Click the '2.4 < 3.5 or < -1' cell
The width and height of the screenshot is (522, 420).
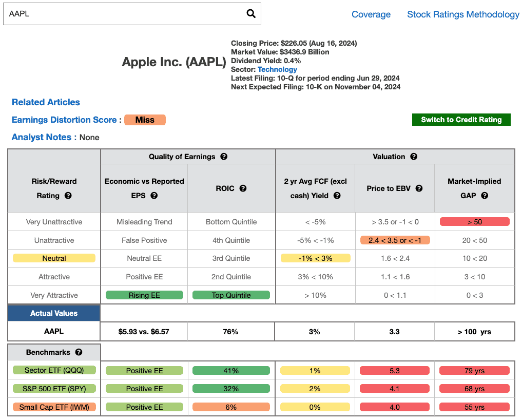tap(395, 240)
